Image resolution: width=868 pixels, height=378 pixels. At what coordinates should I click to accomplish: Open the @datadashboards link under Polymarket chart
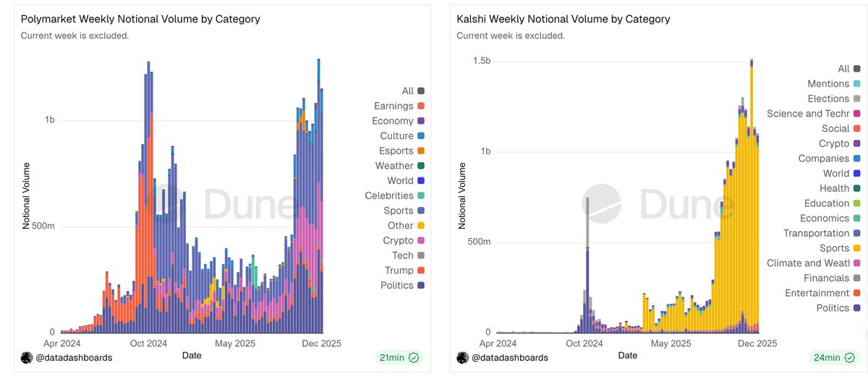75,357
